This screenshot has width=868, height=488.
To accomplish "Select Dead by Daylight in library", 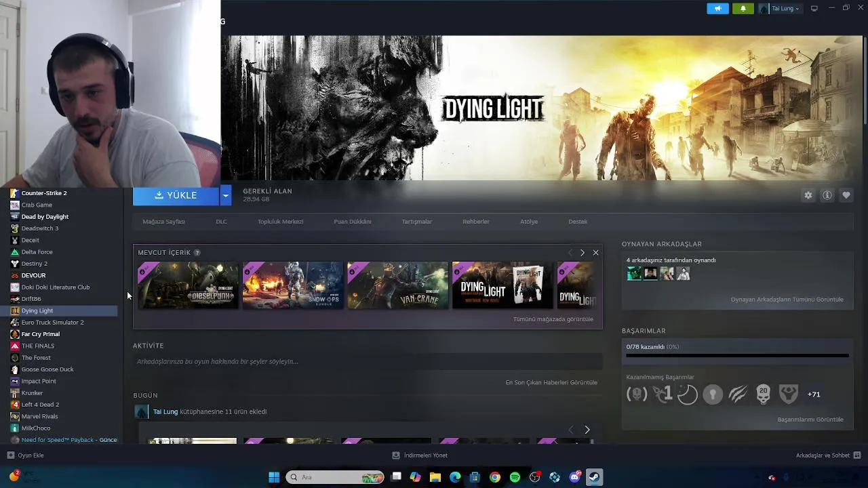I will [45, 217].
